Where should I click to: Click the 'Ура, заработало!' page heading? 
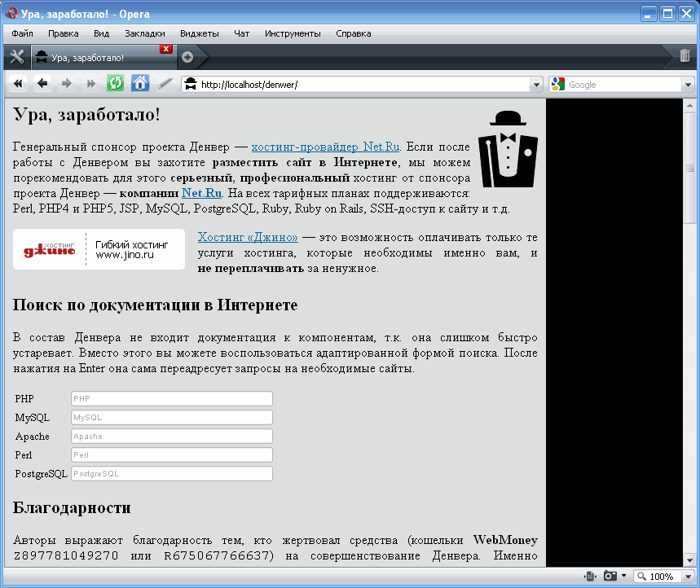click(86, 115)
